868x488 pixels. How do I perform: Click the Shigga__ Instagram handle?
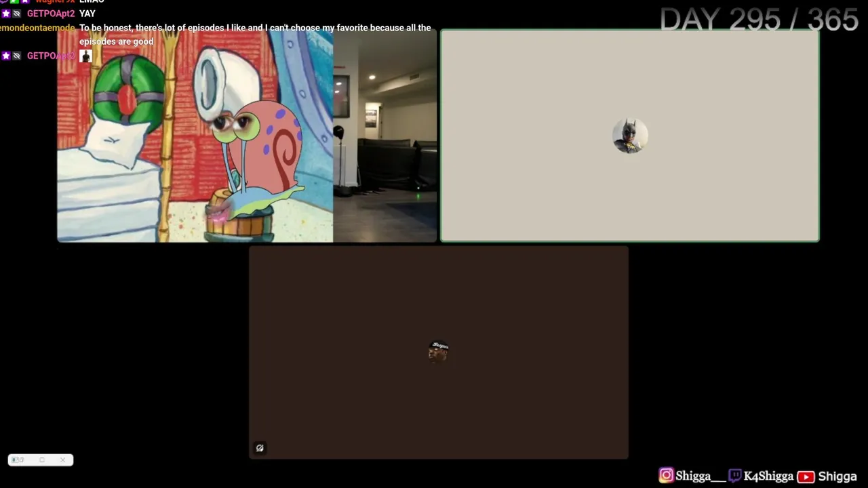pyautogui.click(x=701, y=476)
